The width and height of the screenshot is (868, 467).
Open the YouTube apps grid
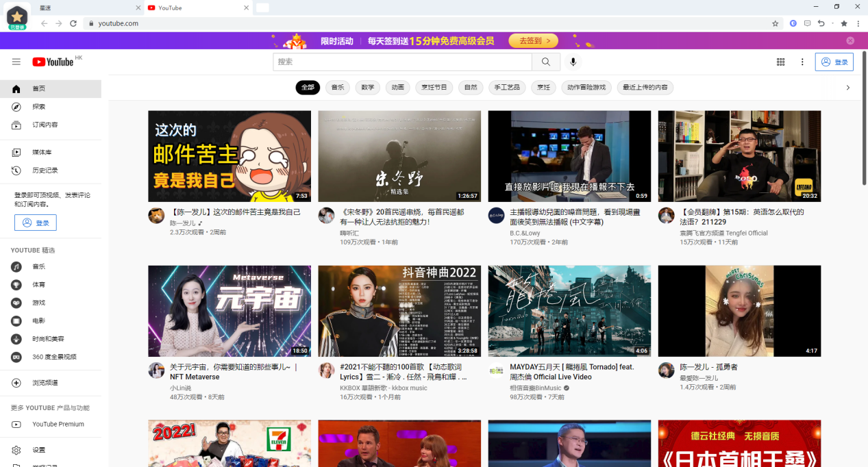(780, 62)
